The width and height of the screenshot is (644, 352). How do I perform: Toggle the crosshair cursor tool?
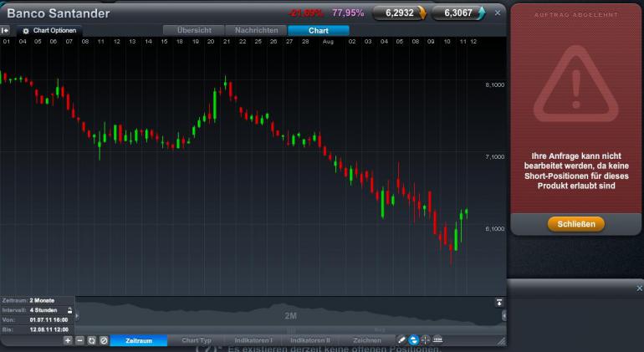(425, 340)
